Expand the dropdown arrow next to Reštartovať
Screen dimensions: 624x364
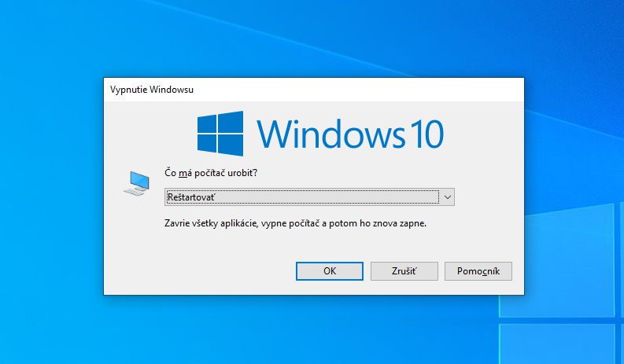click(447, 197)
